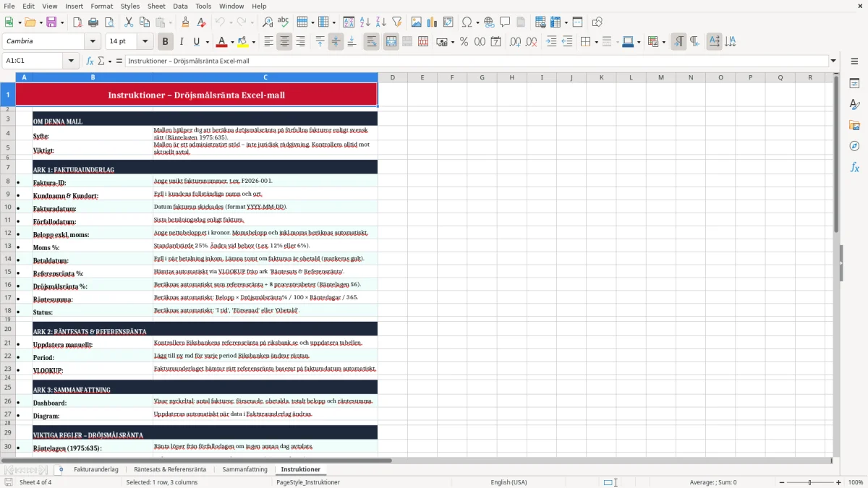The image size is (868, 488).
Task: Insert a comment
Action: pyautogui.click(x=505, y=22)
